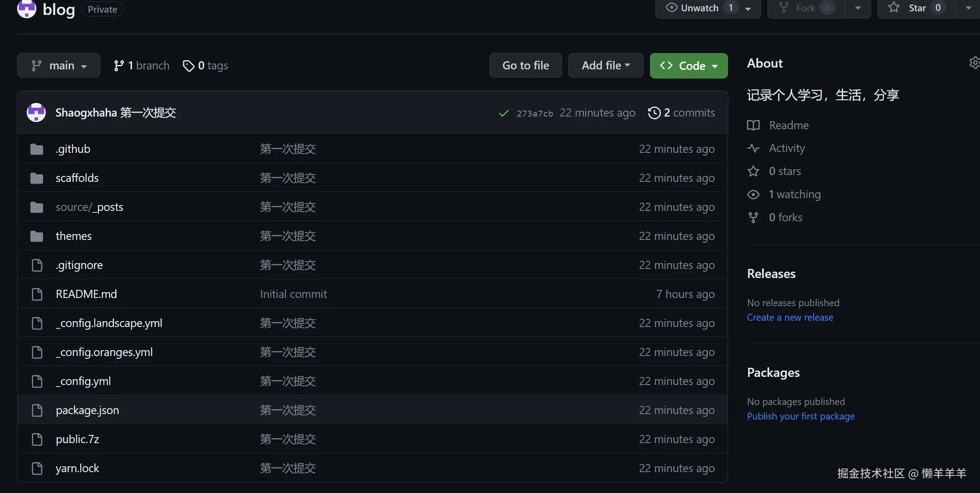Viewport: 980px width, 493px height.
Task: Open the green Code dropdown
Action: coord(689,66)
